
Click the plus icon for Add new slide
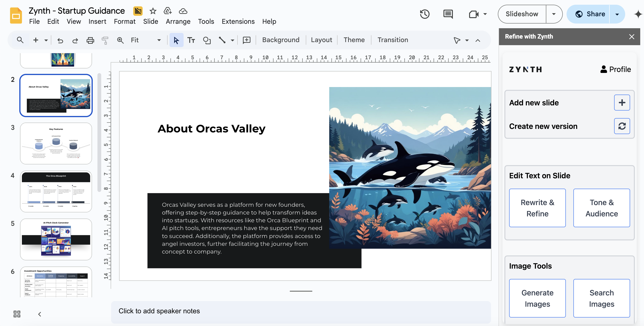tap(622, 102)
